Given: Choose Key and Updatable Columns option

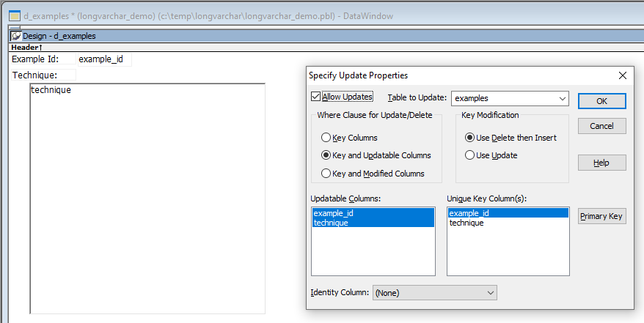Looking at the screenshot, I should (x=326, y=155).
